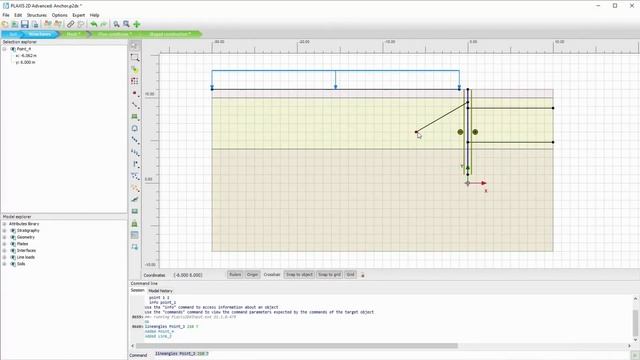Expand the Stratigraphy tree node
Screen dimensions: 640x360
(4, 231)
